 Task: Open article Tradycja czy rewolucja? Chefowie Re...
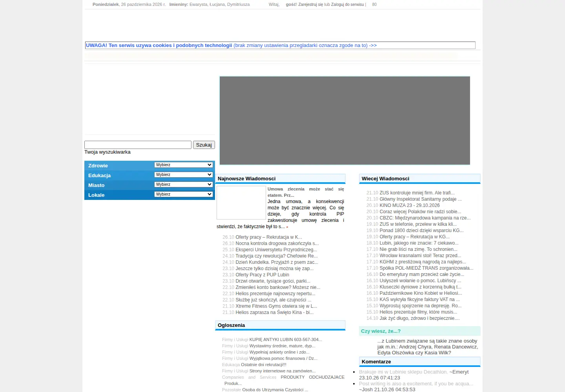(x=277, y=256)
